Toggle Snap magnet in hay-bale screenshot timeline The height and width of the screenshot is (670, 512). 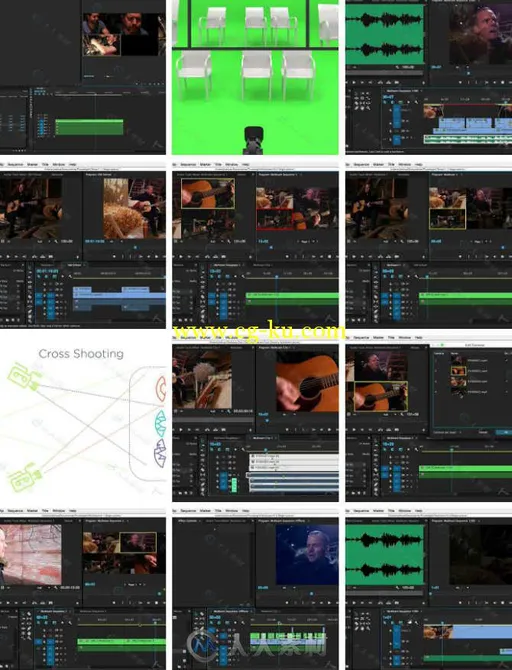point(45,277)
